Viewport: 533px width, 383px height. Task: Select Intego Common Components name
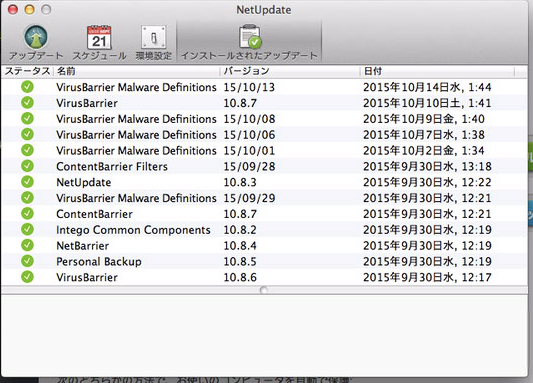(133, 230)
